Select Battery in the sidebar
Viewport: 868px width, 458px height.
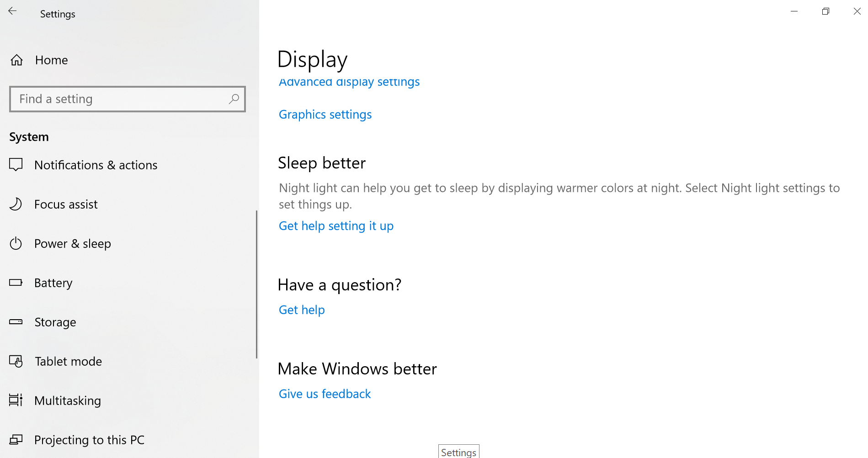[x=53, y=283]
